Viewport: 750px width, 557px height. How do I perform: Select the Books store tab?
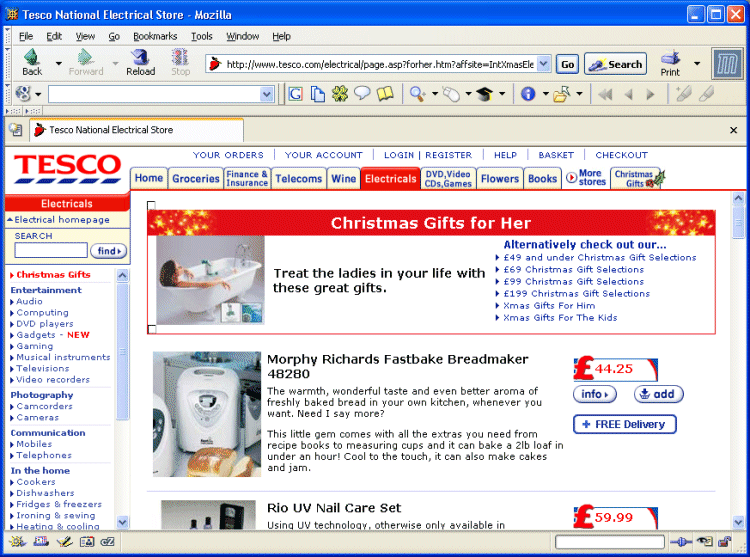point(542,179)
